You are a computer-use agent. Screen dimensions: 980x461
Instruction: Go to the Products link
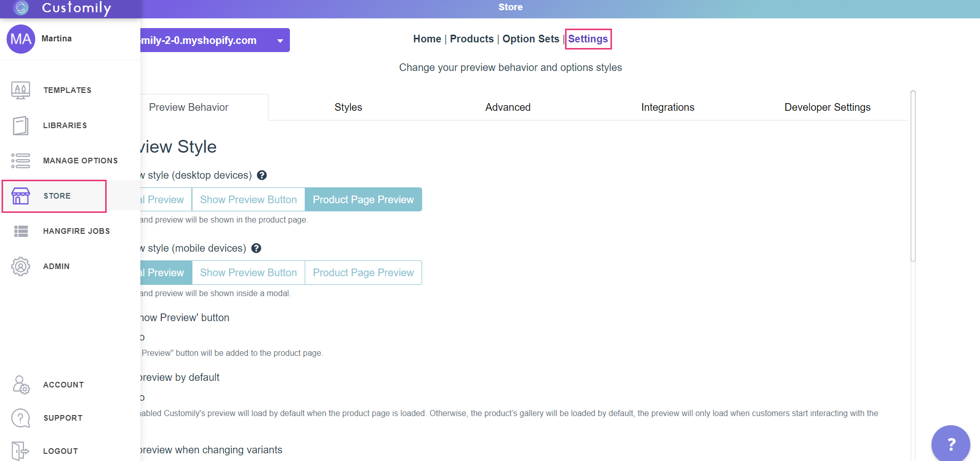coord(472,39)
